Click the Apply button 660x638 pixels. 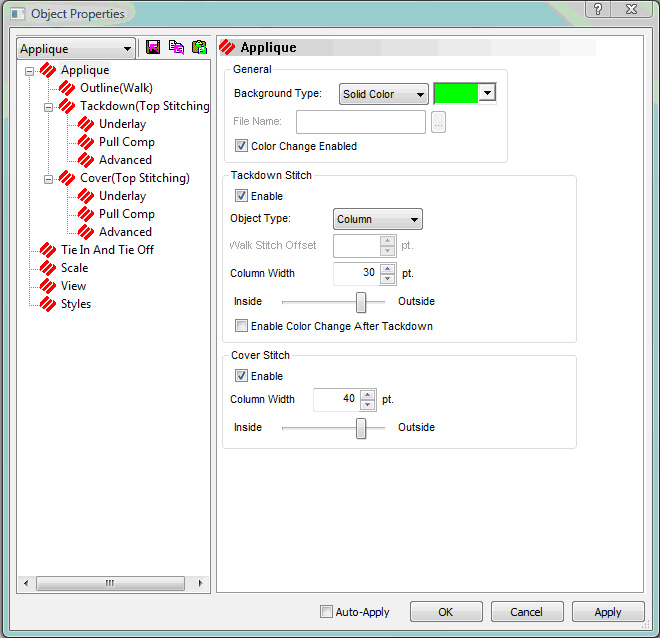coord(607,612)
